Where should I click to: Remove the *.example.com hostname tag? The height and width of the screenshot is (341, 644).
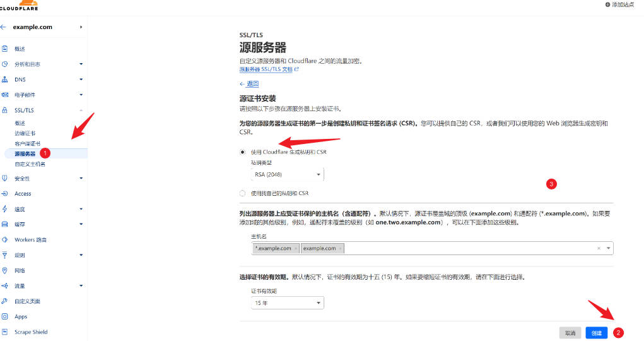pos(296,248)
